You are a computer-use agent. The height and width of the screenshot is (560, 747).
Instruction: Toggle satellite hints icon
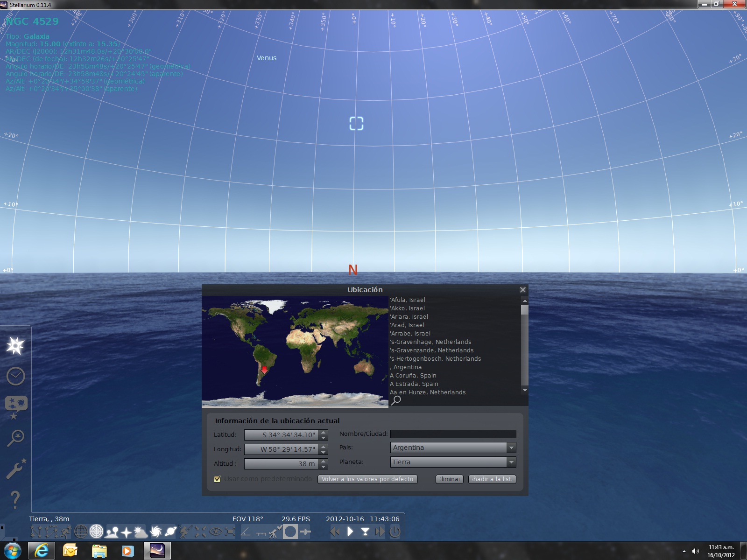305,531
